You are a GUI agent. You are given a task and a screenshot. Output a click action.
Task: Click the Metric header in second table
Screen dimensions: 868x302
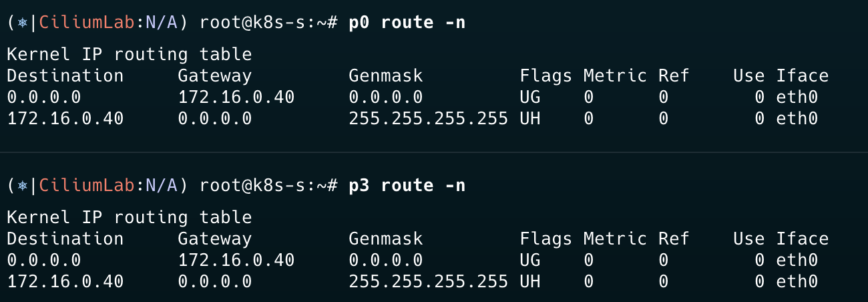616,239
